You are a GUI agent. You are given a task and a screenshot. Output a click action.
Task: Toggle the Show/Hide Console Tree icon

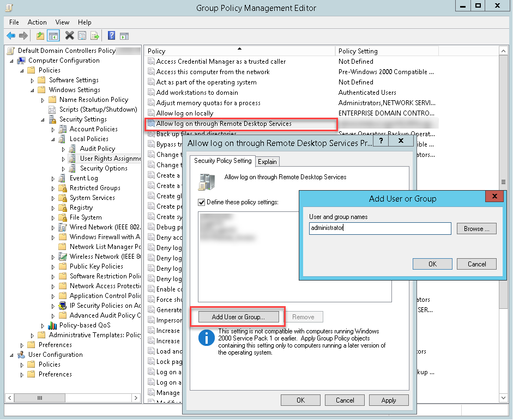point(53,36)
